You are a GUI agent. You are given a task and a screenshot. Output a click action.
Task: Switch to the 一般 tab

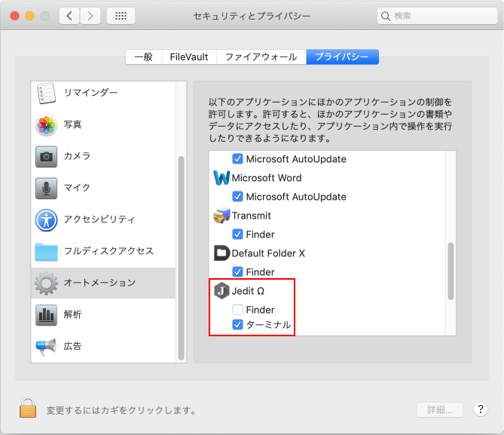click(x=144, y=57)
